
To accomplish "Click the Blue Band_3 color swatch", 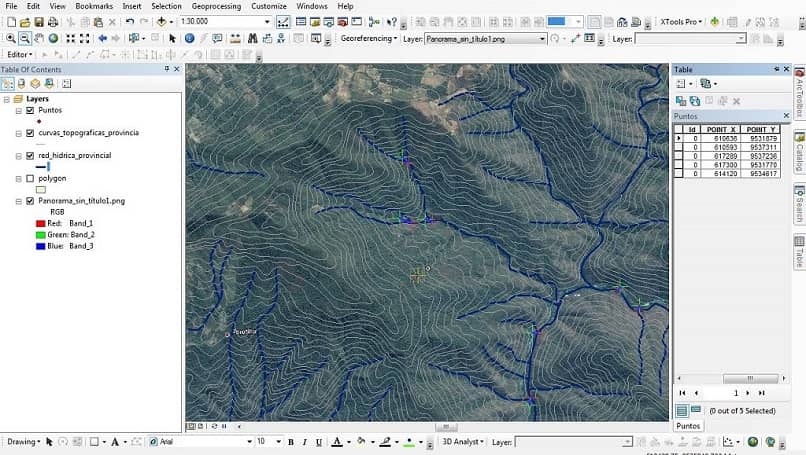I will (41, 246).
